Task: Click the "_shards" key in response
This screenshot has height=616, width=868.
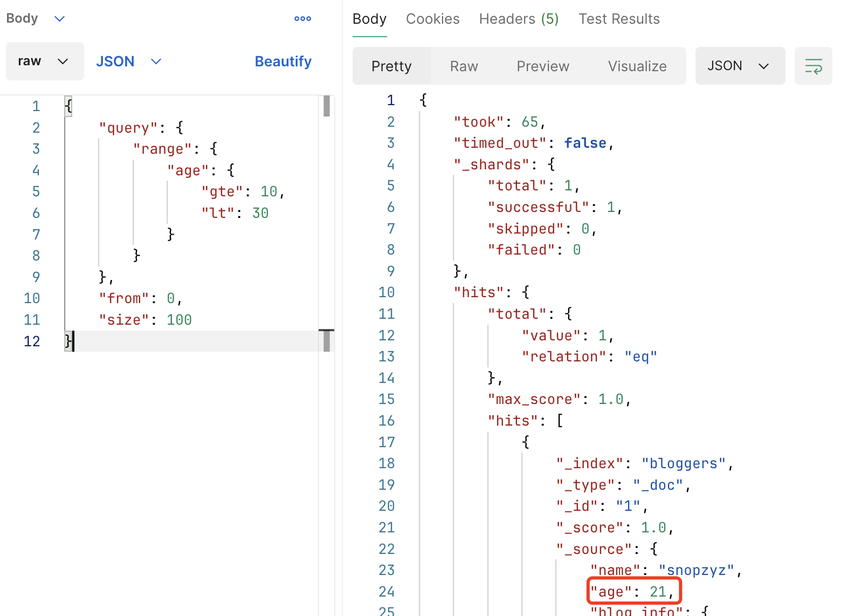Action: 492,165
